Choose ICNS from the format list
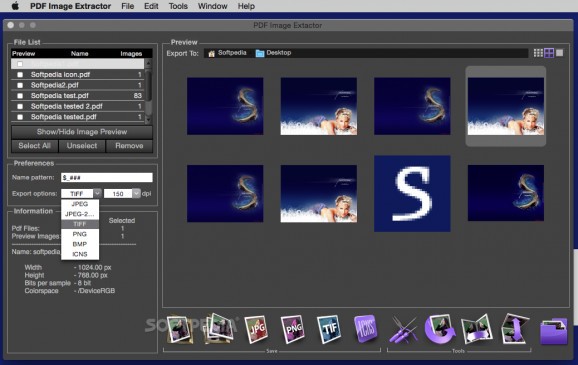578x365 pixels. pyautogui.click(x=80, y=254)
